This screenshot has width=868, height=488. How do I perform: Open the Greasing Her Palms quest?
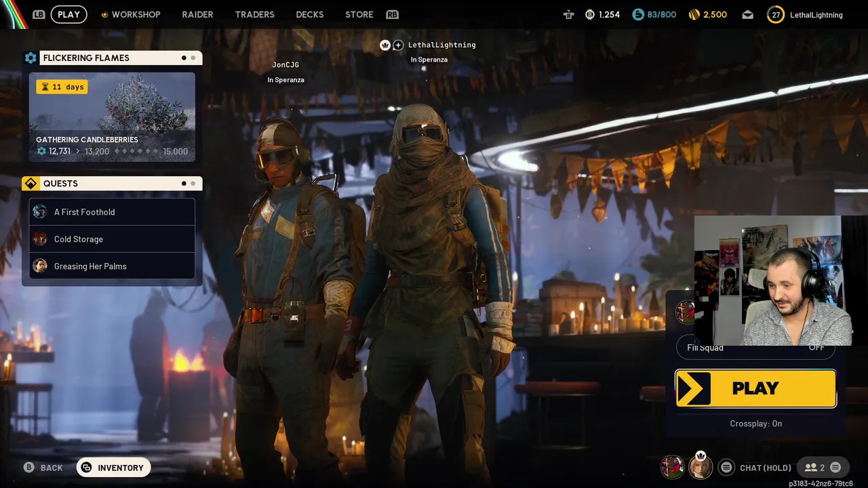112,266
